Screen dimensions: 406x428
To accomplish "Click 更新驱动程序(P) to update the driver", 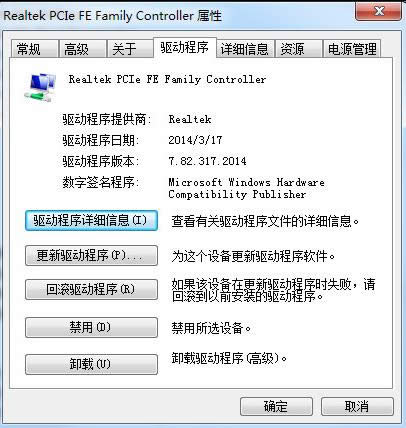I will point(91,256).
